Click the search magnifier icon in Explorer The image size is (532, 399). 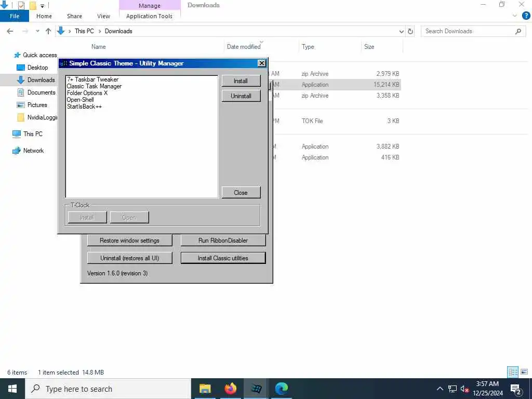(x=518, y=31)
